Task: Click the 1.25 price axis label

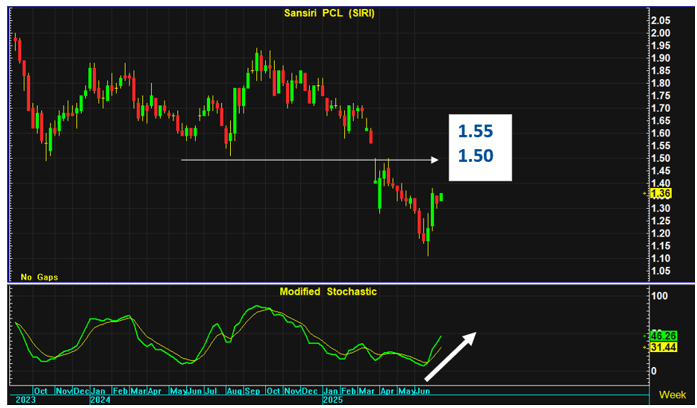Action: 661,221
